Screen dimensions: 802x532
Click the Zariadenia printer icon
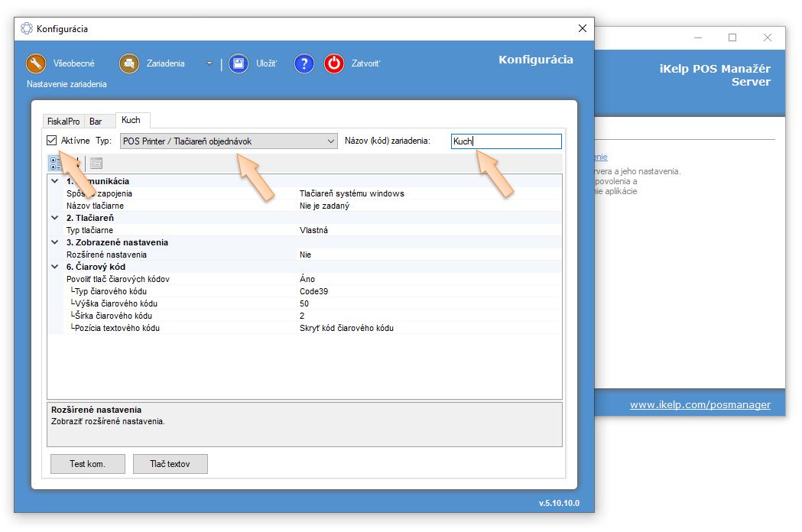coord(129,63)
